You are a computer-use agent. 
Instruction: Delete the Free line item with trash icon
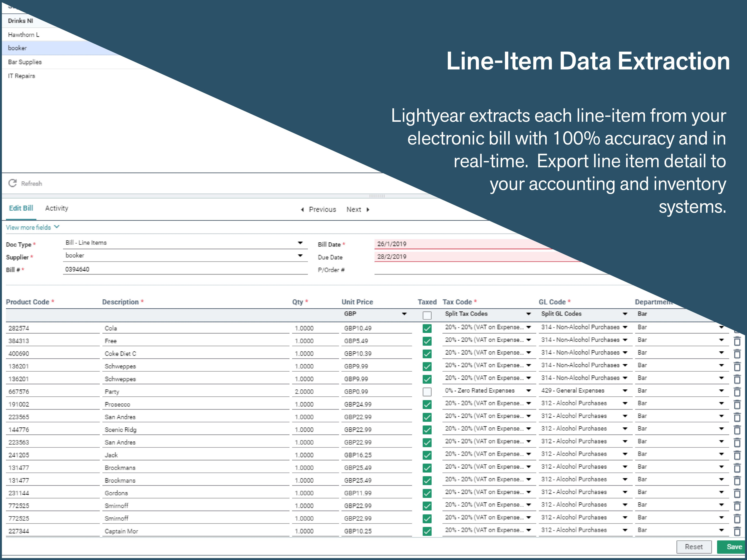coord(737,341)
